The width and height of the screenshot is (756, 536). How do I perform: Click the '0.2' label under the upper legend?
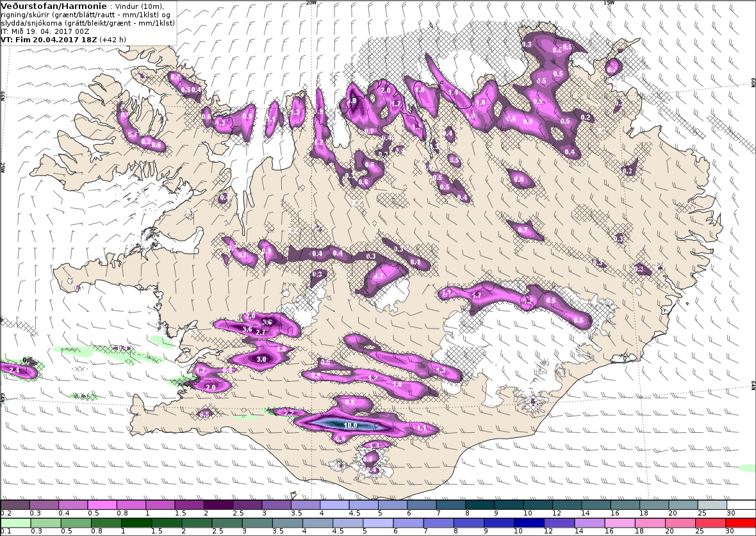tap(5, 514)
